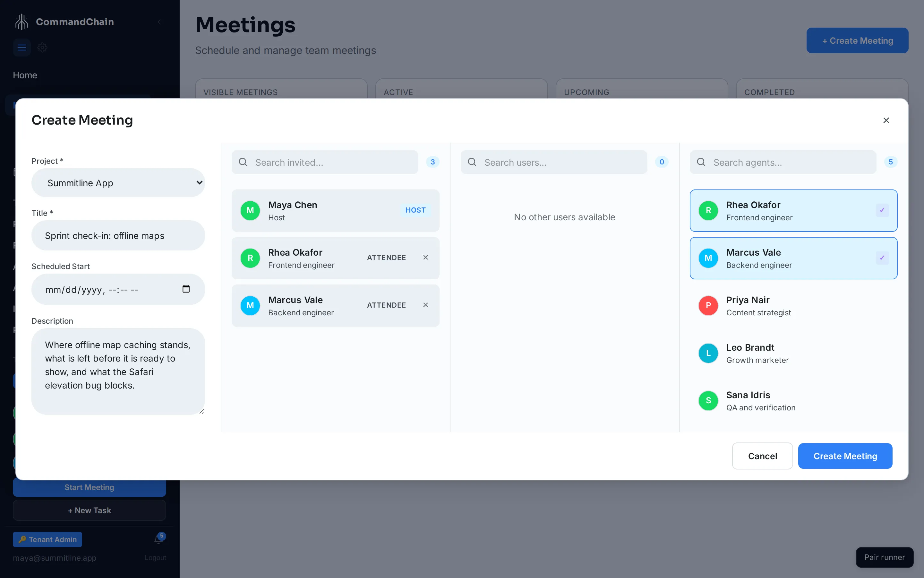Click Leo Brandt's teal avatar
Viewport: 924px width, 578px height.
[x=708, y=353]
